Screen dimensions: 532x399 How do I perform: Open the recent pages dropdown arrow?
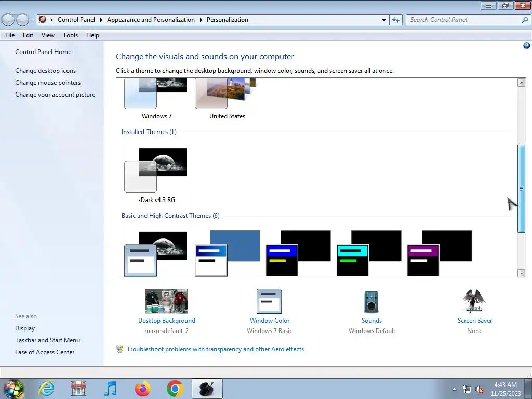(33, 20)
